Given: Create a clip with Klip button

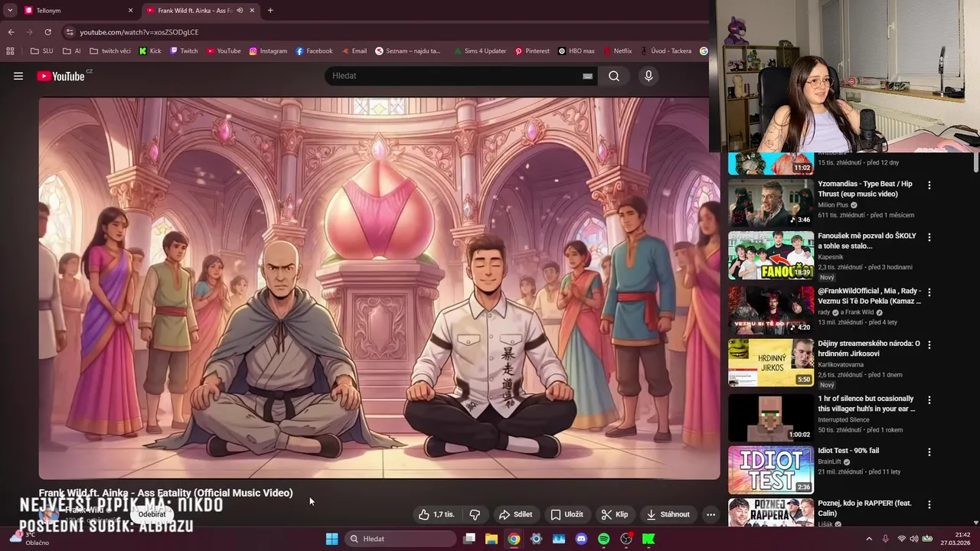Looking at the screenshot, I should [615, 514].
